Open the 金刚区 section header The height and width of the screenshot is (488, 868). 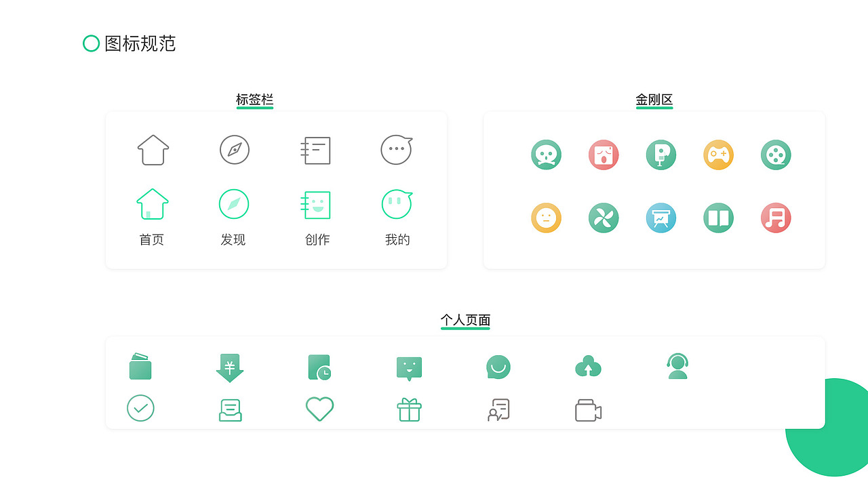(x=654, y=99)
